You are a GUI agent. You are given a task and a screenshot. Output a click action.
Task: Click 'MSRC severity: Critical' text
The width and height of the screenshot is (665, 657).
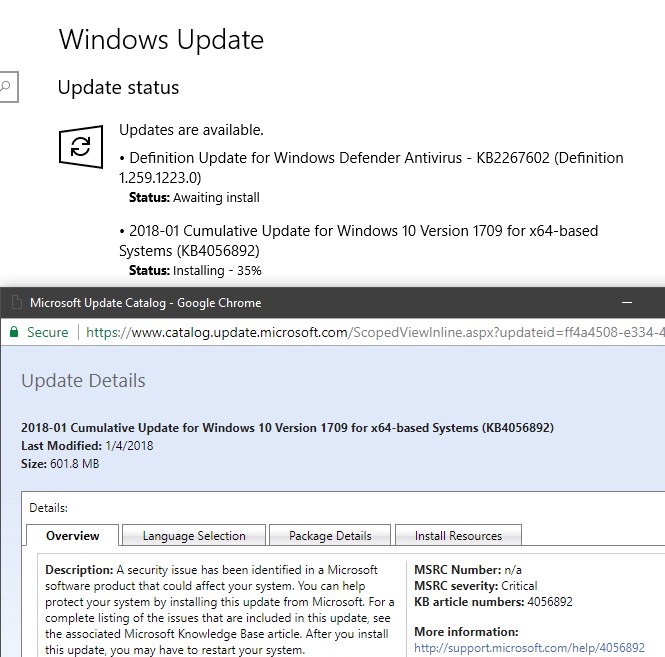(475, 586)
